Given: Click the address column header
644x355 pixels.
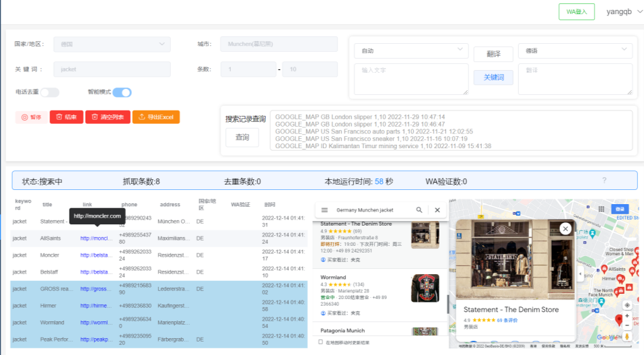Looking at the screenshot, I should (170, 204).
